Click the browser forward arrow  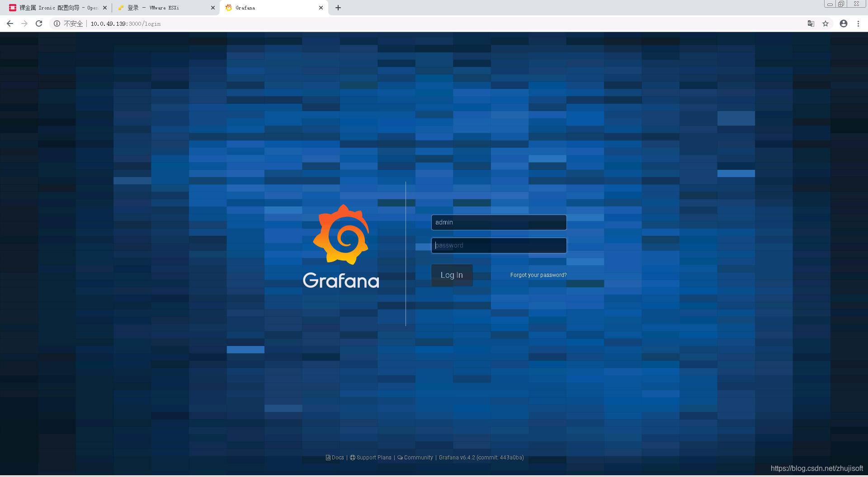[x=24, y=23]
